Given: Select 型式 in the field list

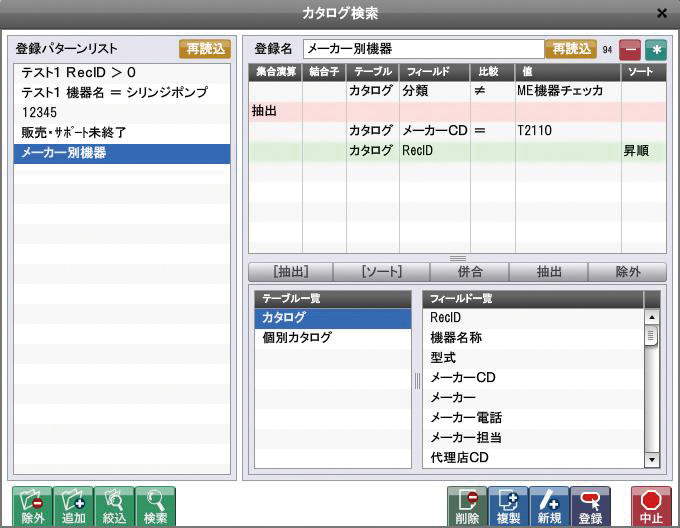Looking at the screenshot, I should coord(534,358).
